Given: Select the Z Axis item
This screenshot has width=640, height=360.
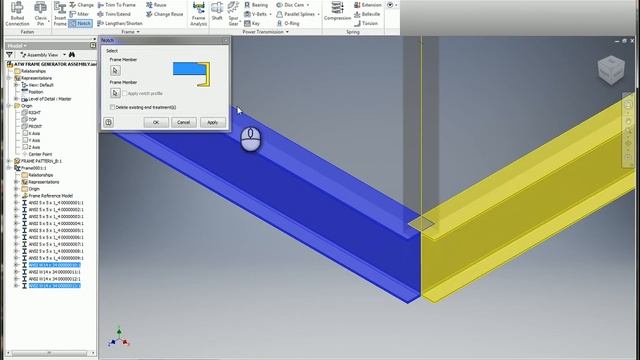Looking at the screenshot, I should (x=31, y=147).
